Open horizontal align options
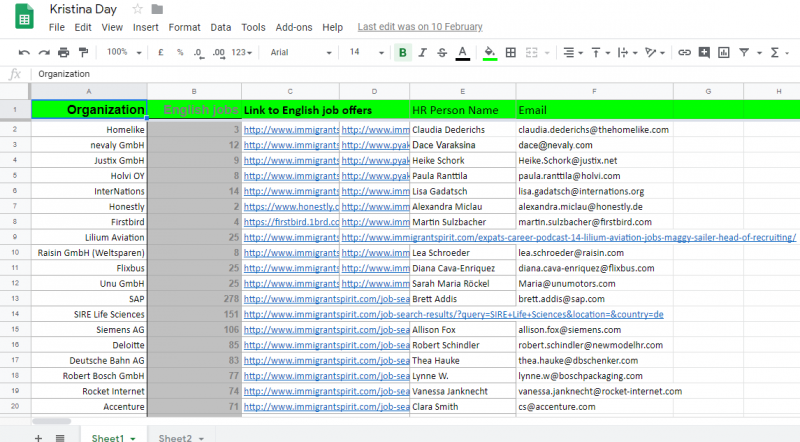Viewport: 800px width, 442px height. point(572,52)
